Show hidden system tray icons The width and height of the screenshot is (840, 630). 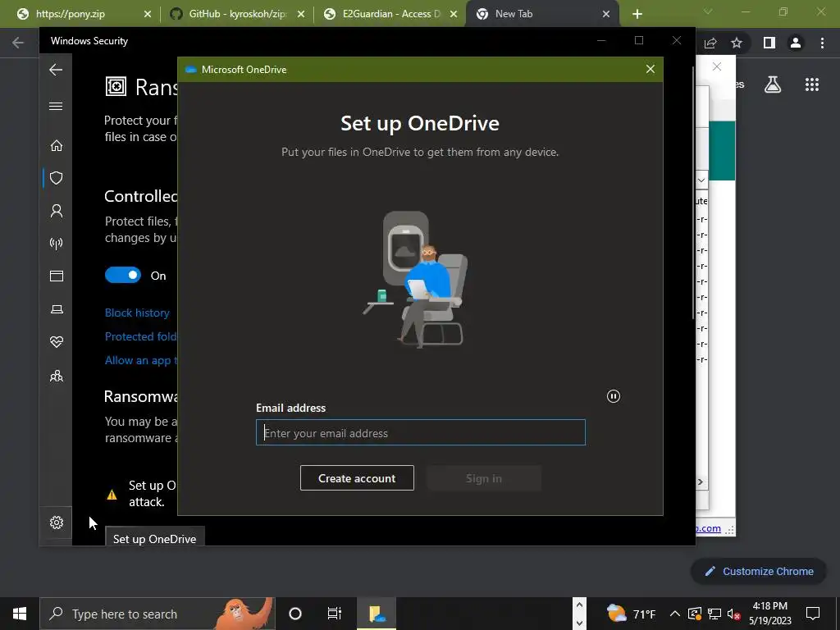pyautogui.click(x=675, y=614)
